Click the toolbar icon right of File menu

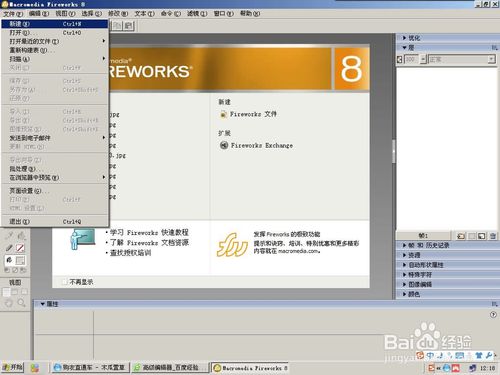pyautogui.click(x=117, y=26)
